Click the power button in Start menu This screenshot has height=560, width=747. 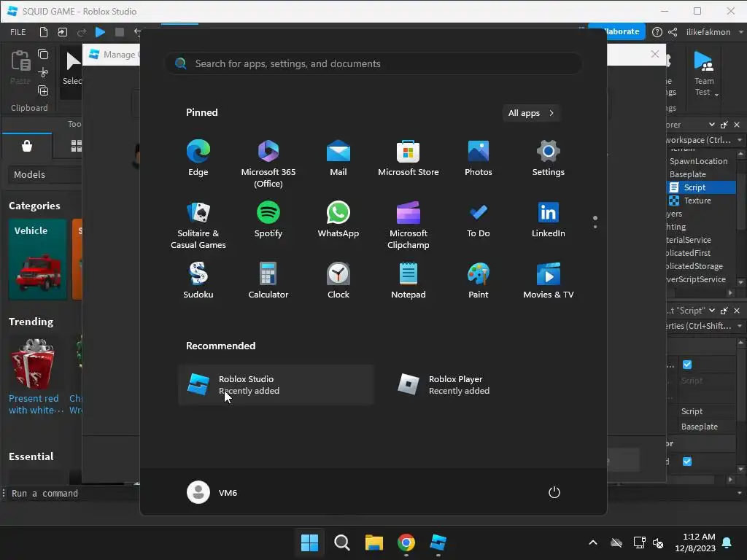click(554, 492)
